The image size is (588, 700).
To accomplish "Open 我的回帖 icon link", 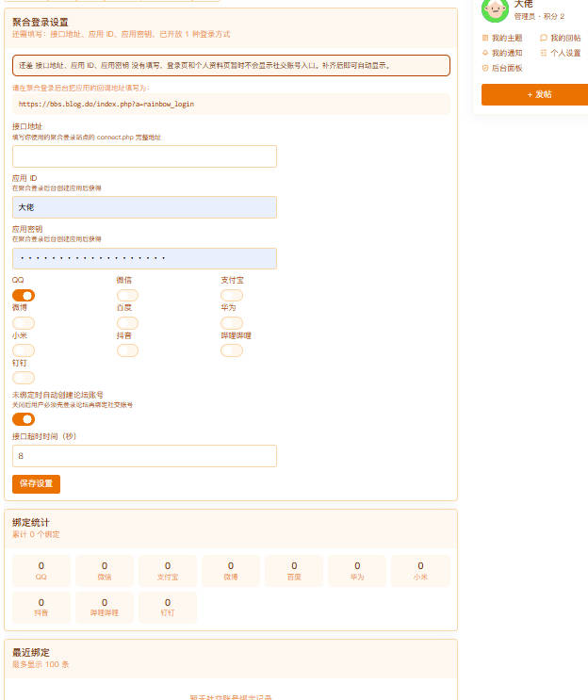I will [544, 38].
